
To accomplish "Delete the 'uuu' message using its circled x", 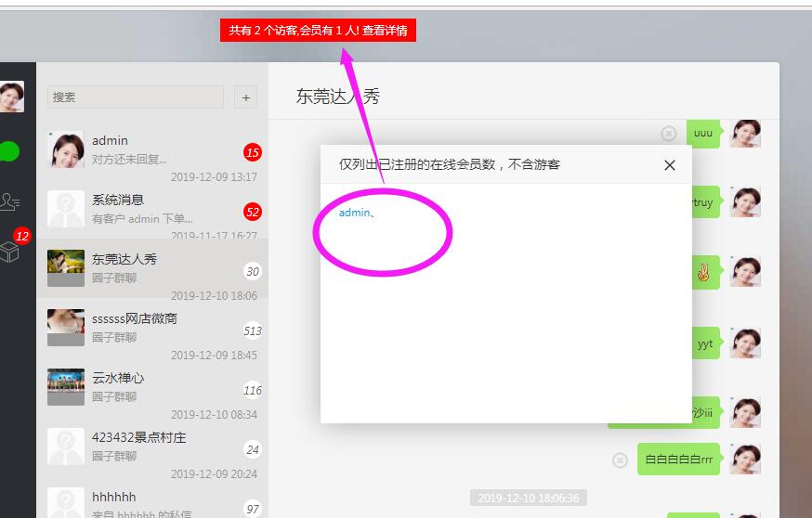I will point(668,134).
